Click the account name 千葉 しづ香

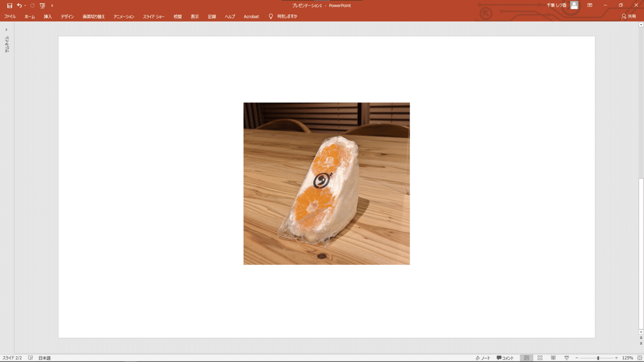[x=557, y=5]
